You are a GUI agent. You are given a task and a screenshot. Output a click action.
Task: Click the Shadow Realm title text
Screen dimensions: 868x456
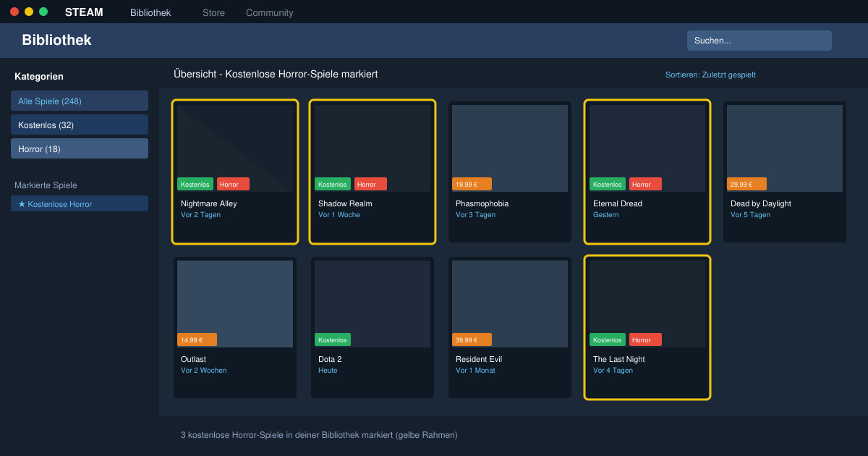(x=345, y=203)
